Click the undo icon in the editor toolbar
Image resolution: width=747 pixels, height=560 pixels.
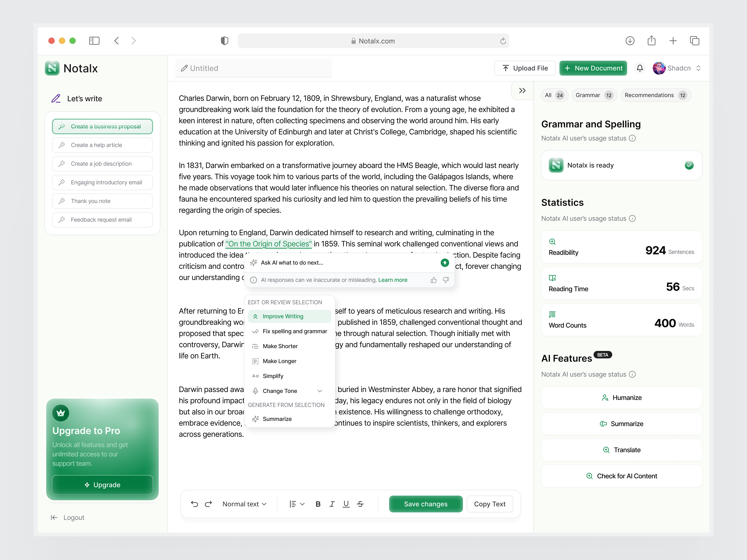tap(195, 504)
